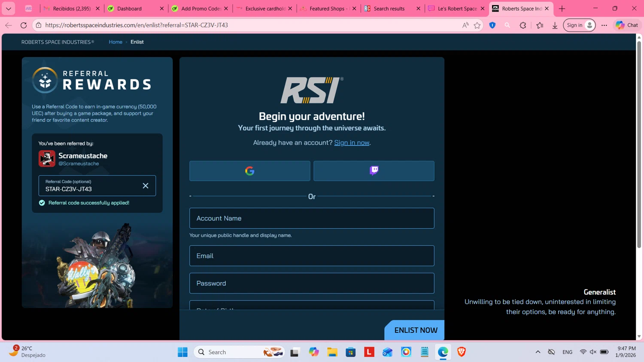Open Copilot from the taskbar
The image size is (644, 362).
pos(314,352)
